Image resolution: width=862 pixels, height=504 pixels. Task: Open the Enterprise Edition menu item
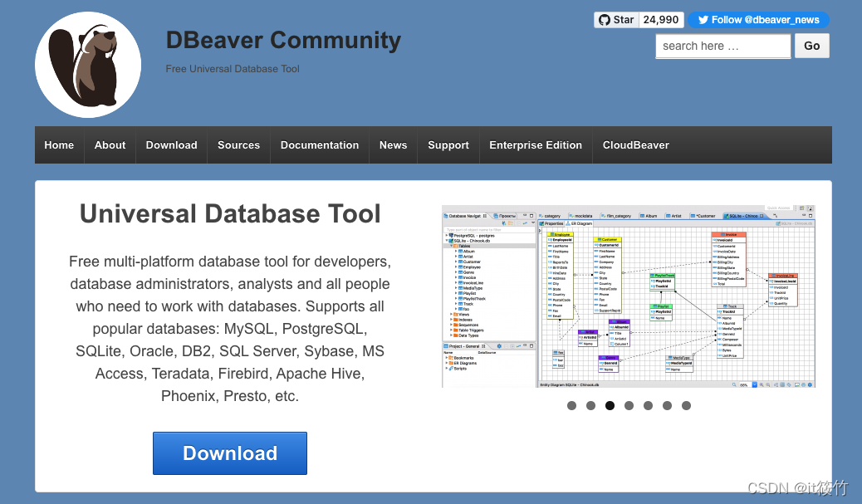click(x=536, y=145)
